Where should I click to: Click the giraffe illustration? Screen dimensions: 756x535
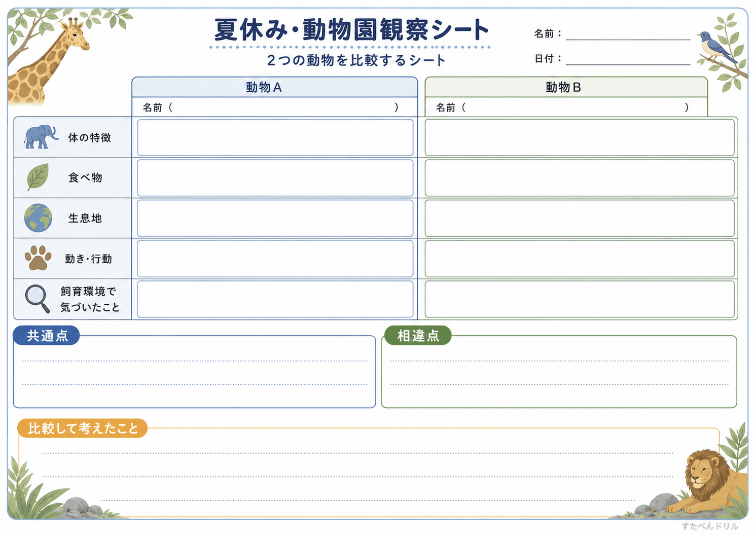point(48,61)
